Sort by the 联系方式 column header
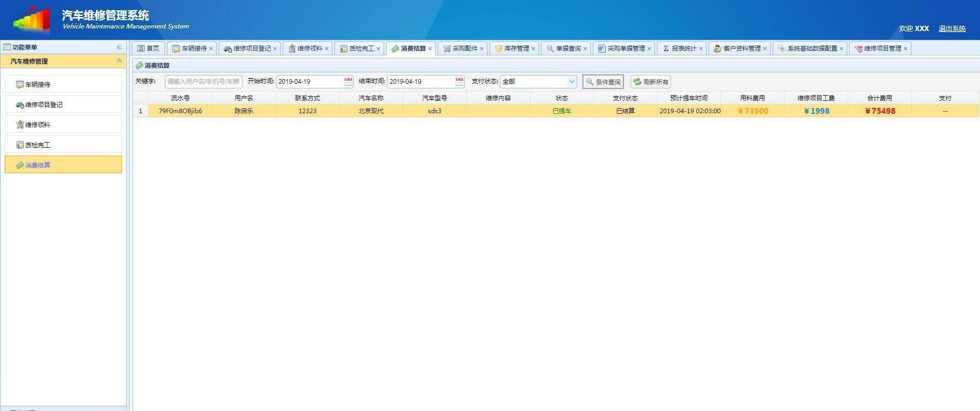The width and height of the screenshot is (980, 411). 308,98
